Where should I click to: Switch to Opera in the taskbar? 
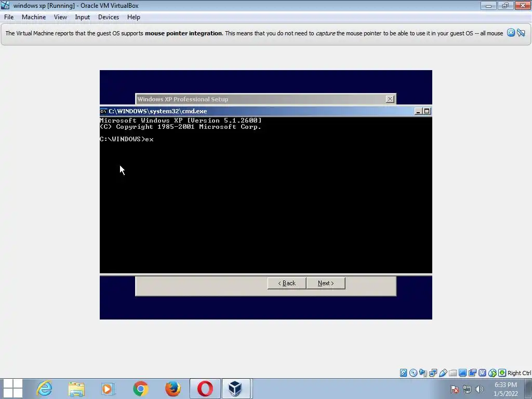click(x=205, y=389)
